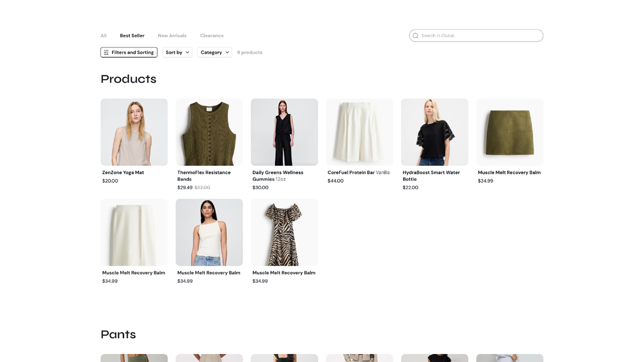Click the struck-through $32.00 price
The height and width of the screenshot is (362, 644).
coord(202,188)
